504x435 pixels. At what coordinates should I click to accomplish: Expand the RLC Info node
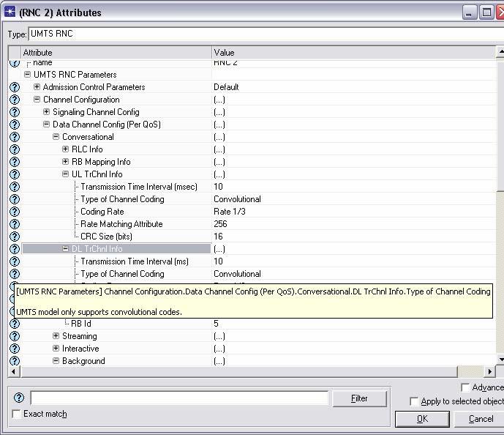[66, 149]
